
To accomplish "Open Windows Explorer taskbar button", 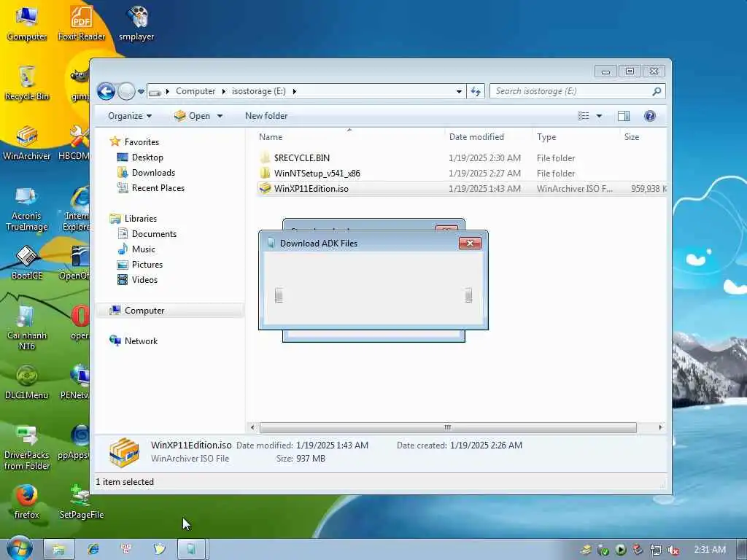I will pyautogui.click(x=58, y=549).
